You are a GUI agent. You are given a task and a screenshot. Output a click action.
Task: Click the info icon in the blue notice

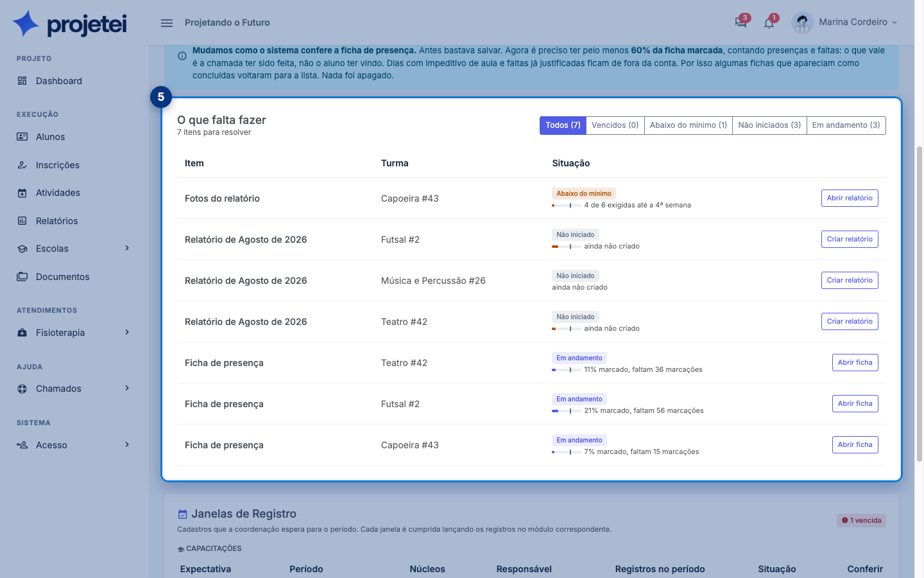[x=182, y=56]
